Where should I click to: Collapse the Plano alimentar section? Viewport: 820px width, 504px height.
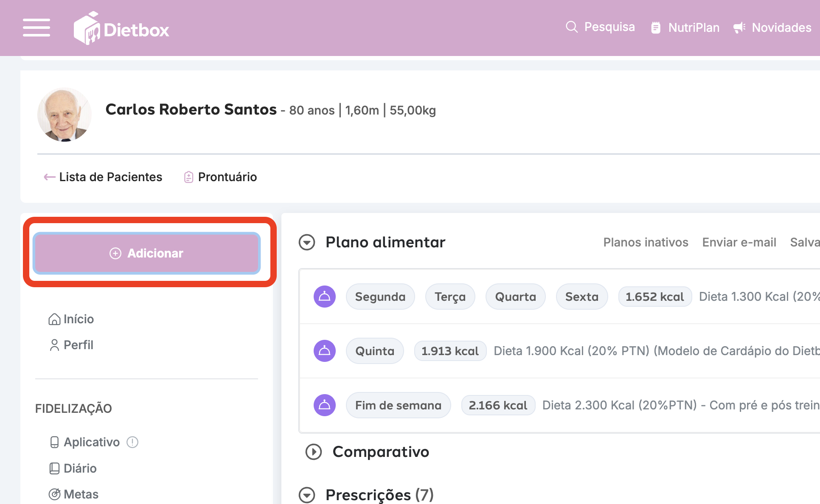pos(307,242)
